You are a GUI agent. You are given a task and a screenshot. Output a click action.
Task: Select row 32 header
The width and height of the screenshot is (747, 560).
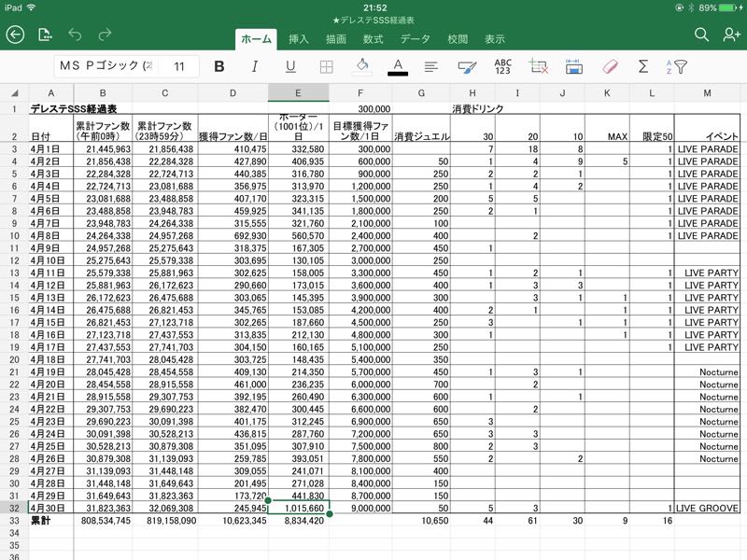pos(14,508)
